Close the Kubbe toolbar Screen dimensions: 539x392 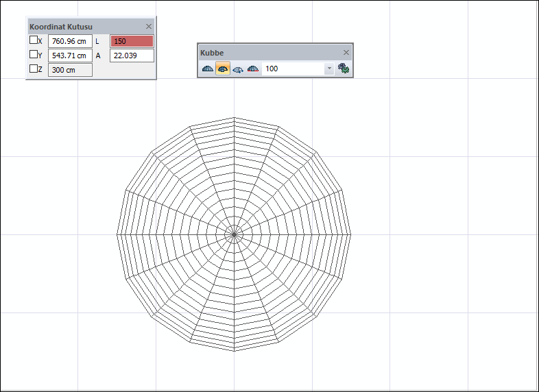[346, 53]
